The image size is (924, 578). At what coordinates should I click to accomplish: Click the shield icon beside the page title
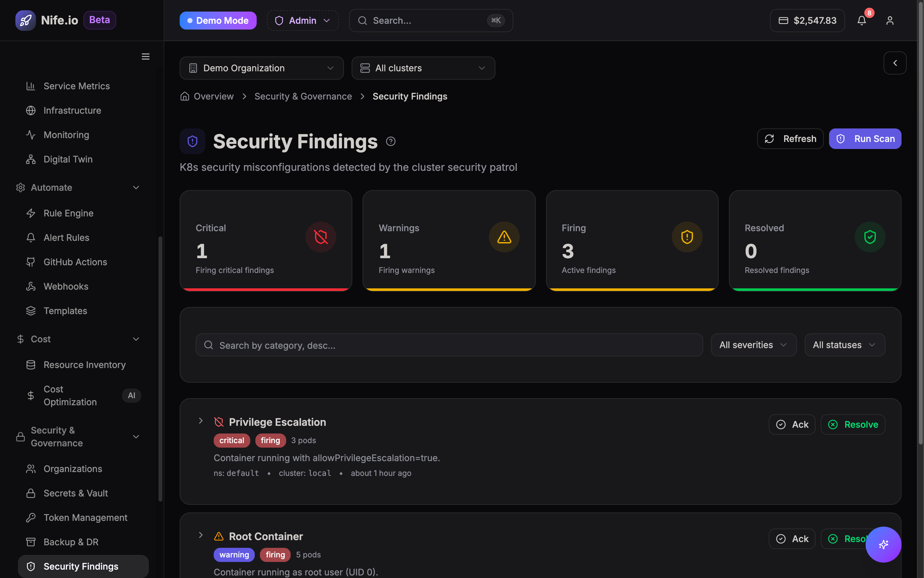(x=193, y=141)
